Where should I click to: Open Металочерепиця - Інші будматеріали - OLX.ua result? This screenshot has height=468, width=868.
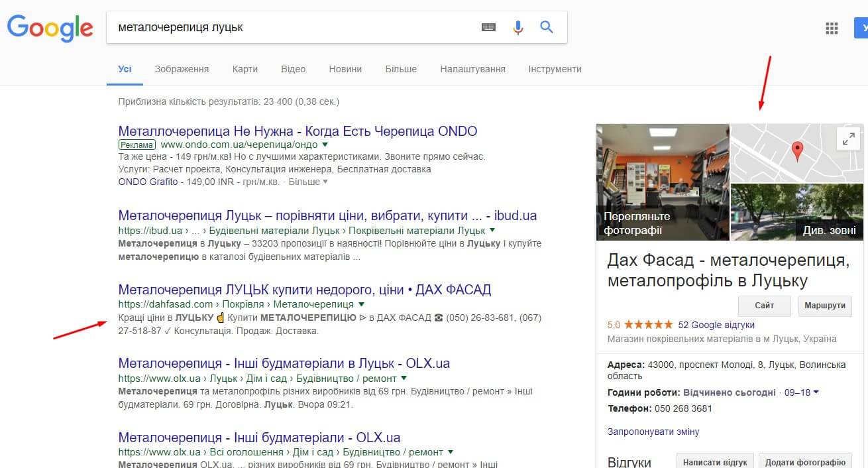tap(260, 438)
